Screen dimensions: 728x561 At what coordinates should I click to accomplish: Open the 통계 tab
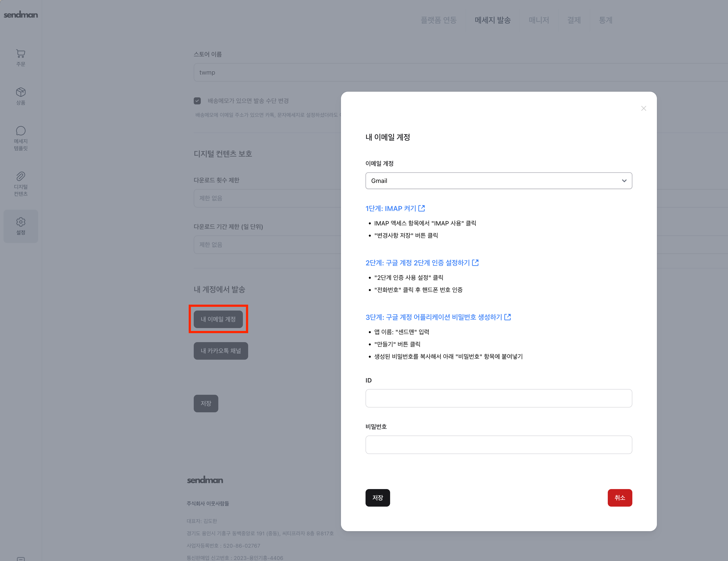pos(605,20)
